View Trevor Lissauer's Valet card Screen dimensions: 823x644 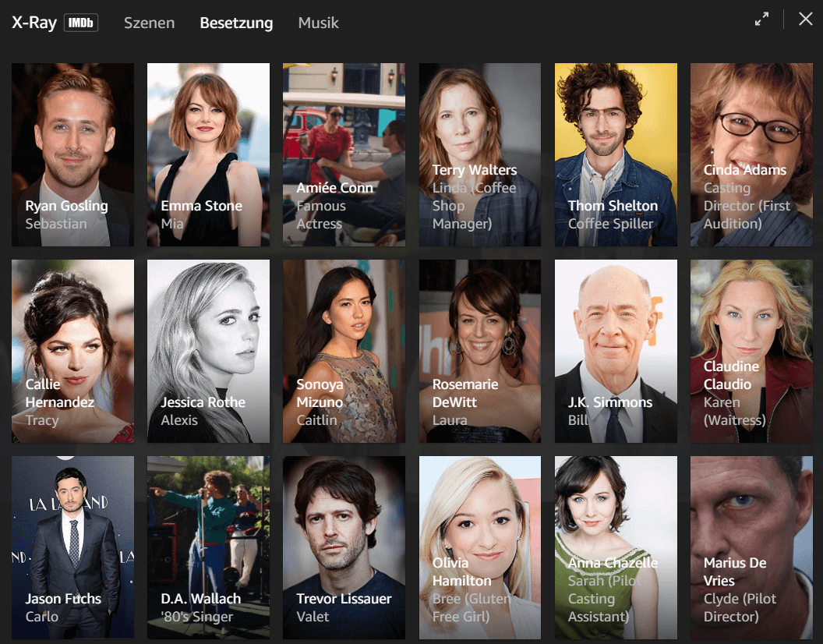click(344, 547)
